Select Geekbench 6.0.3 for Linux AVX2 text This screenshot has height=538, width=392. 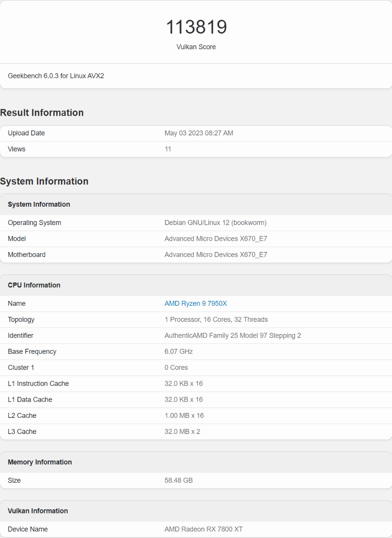[56, 76]
